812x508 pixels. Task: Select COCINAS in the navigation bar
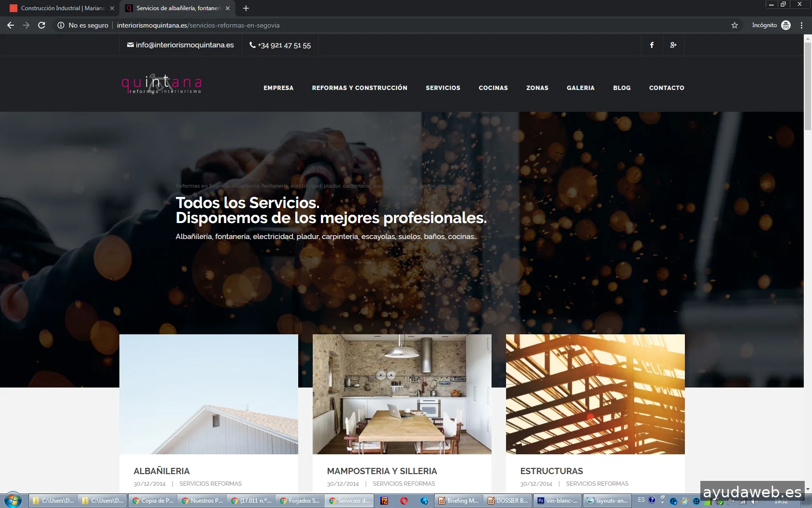pos(493,88)
